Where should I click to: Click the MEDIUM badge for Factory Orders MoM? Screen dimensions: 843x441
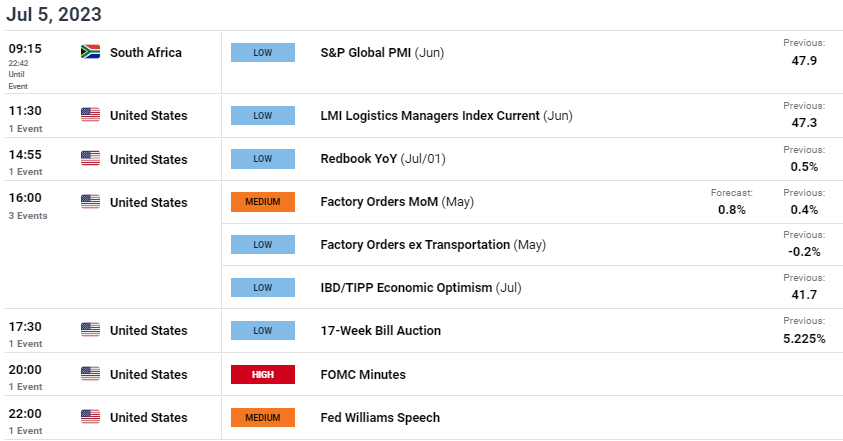[x=263, y=202]
